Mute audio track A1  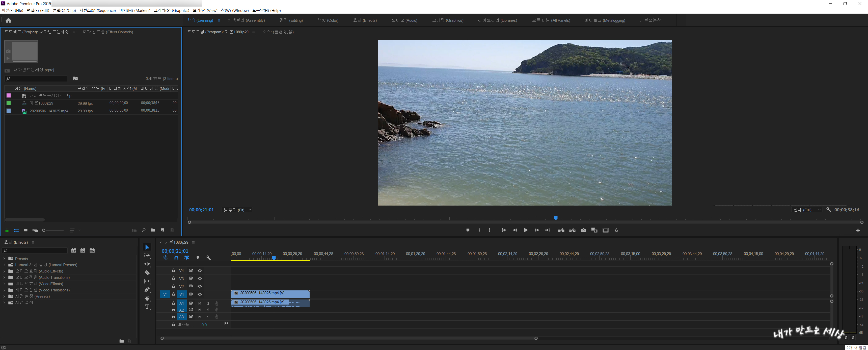[200, 304]
